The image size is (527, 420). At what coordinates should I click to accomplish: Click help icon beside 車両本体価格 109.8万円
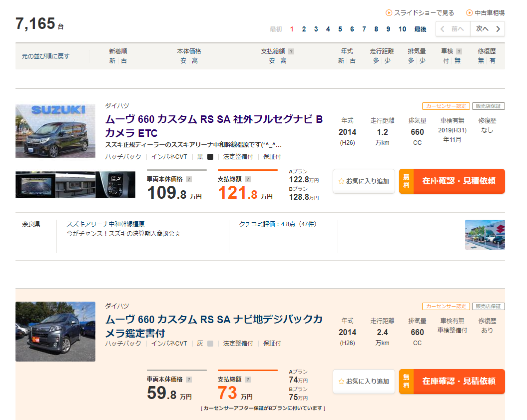[x=189, y=179]
